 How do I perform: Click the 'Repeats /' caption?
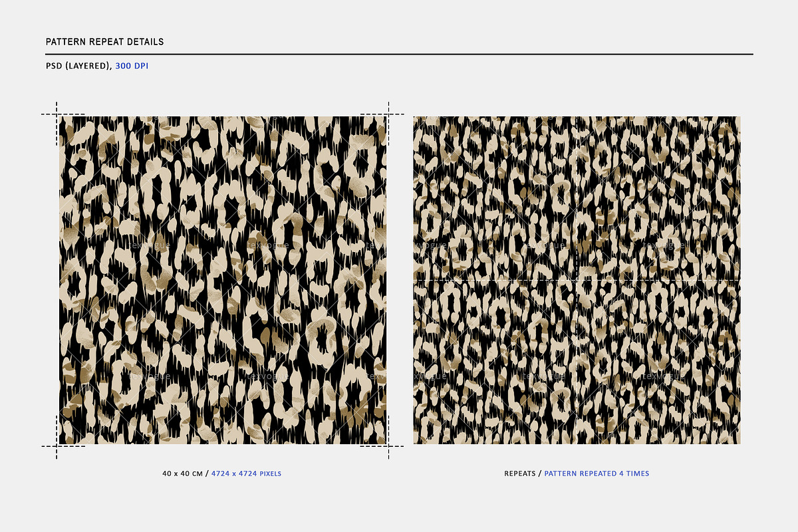click(523, 473)
